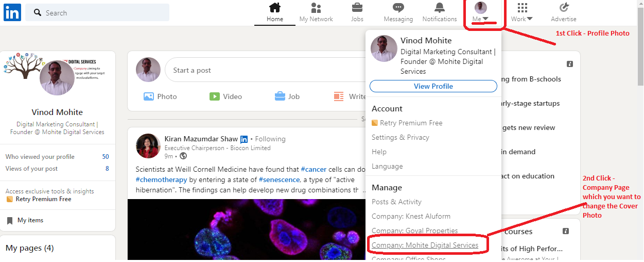Click the post's cell microscopy image
Image resolution: width=644 pixels, height=262 pixels.
(x=247, y=230)
